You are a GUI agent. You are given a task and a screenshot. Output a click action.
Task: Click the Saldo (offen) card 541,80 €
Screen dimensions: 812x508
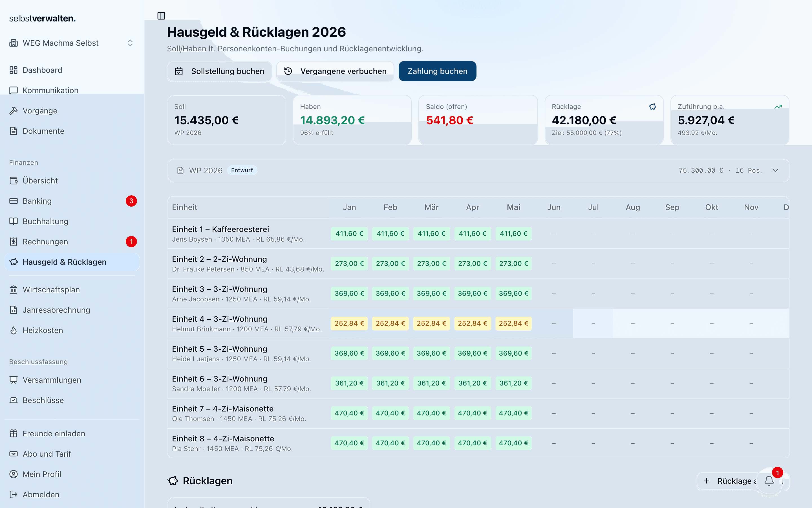(478, 120)
